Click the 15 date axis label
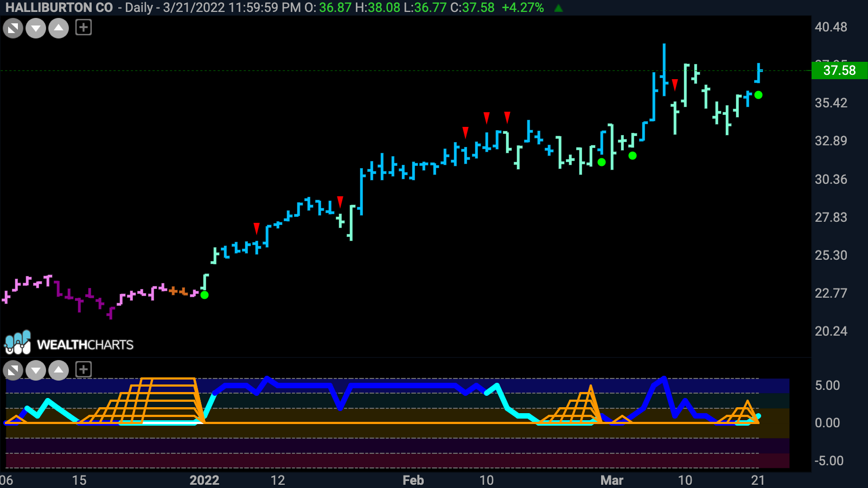 coord(79,480)
